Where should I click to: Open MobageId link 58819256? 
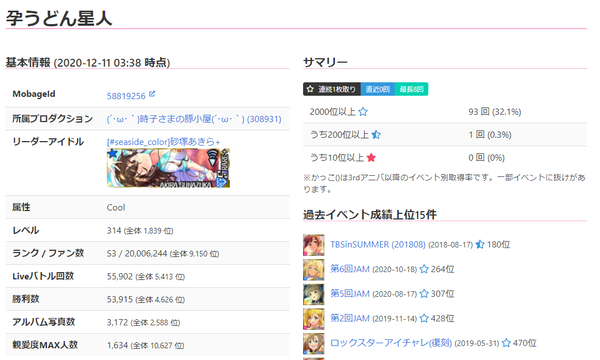126,96
